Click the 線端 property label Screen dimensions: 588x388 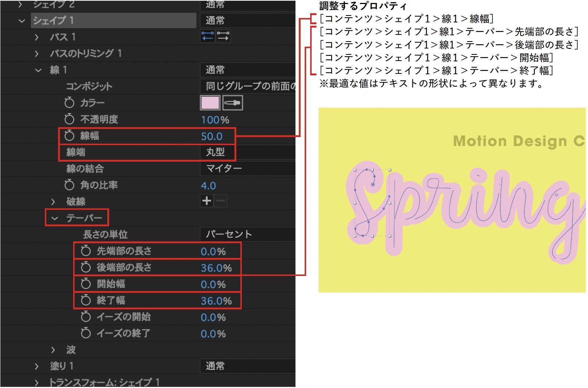(x=76, y=152)
